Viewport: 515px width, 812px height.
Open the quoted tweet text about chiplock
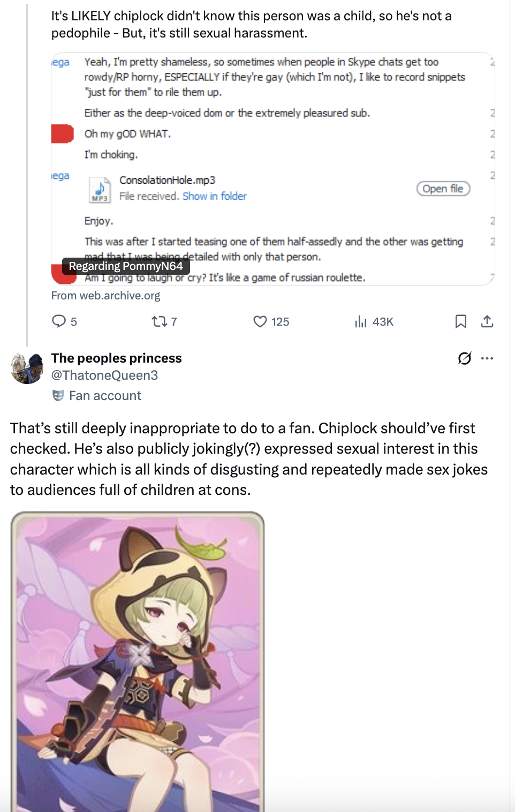pos(252,25)
